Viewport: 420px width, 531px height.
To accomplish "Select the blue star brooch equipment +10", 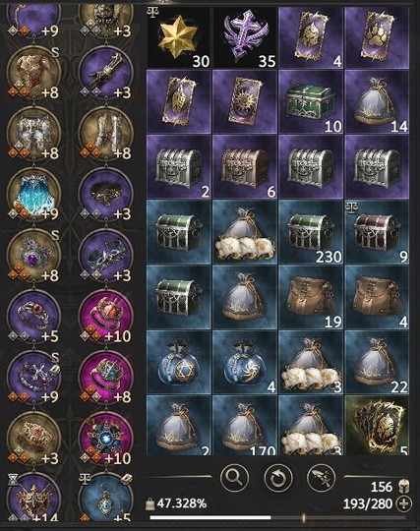I will click(106, 439).
